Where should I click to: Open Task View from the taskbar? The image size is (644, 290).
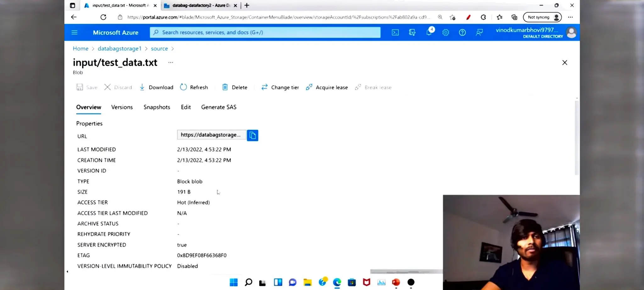point(262,282)
